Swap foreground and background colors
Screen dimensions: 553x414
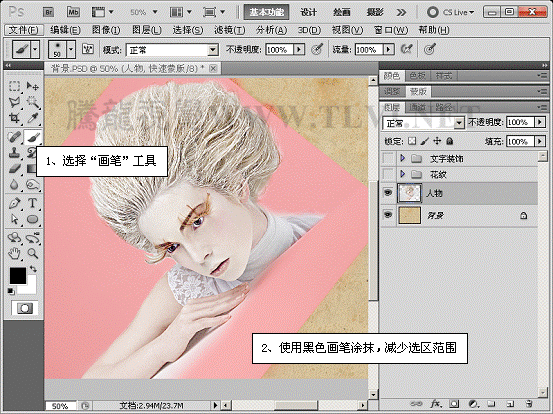point(33,269)
